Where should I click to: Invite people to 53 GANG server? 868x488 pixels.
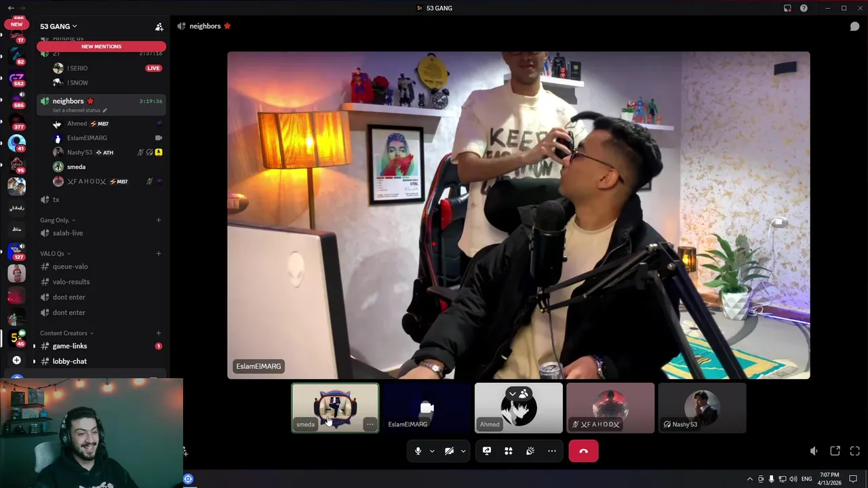[x=159, y=26]
